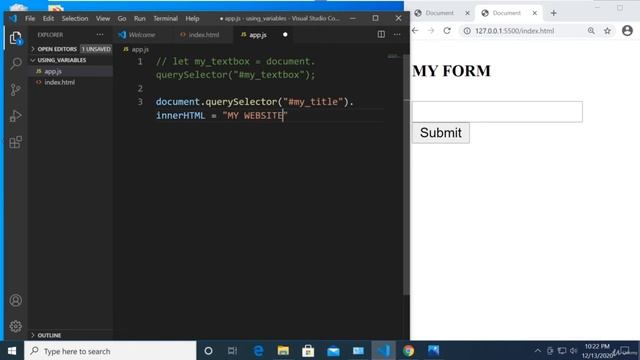
Task: Open the Accounts menu icon
Action: (16, 300)
